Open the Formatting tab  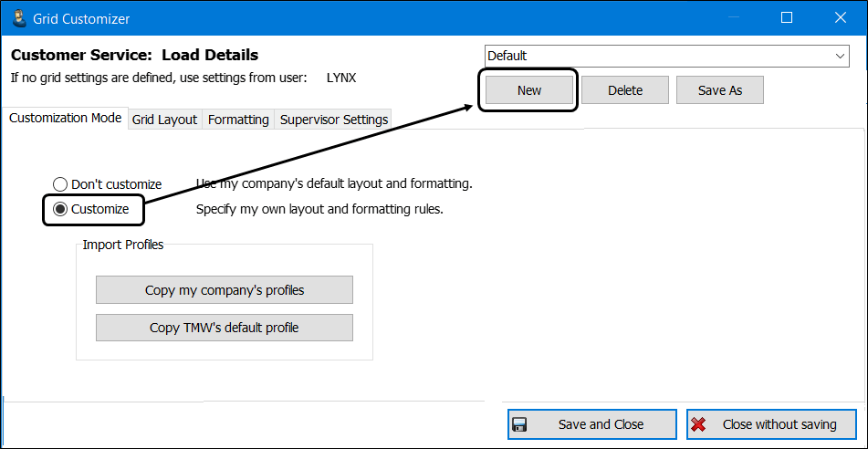point(238,120)
